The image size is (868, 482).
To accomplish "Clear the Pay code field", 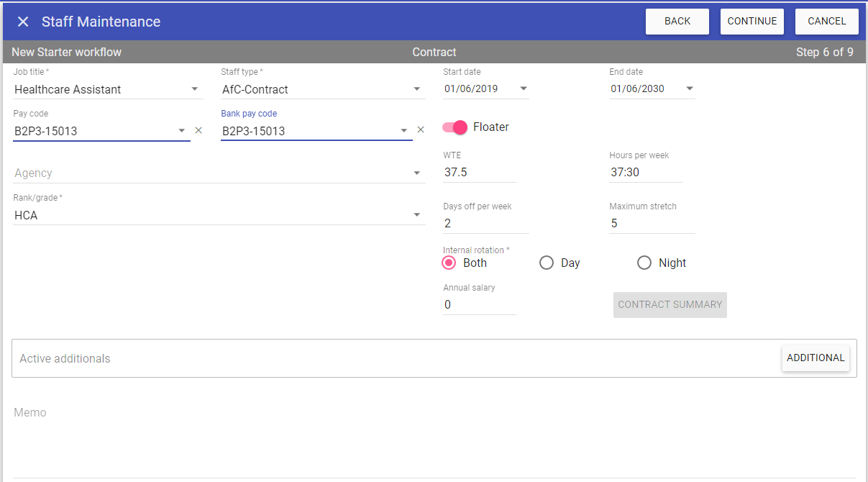I will [x=199, y=130].
